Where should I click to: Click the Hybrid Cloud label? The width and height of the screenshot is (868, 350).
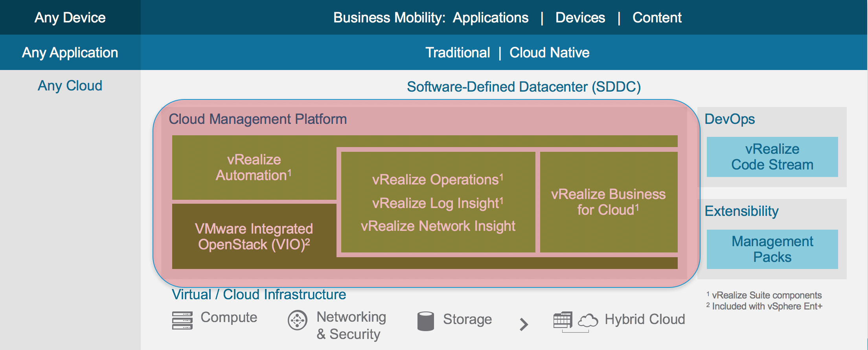645,319
